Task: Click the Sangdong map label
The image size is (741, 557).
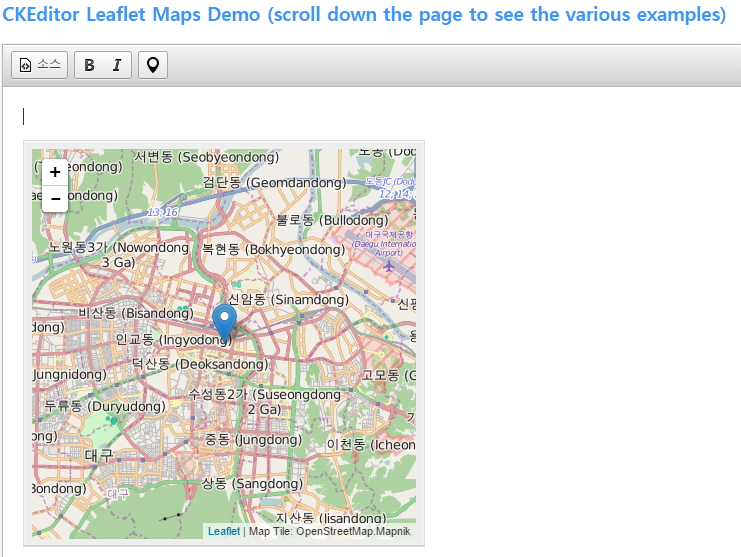Action: pyautogui.click(x=252, y=483)
